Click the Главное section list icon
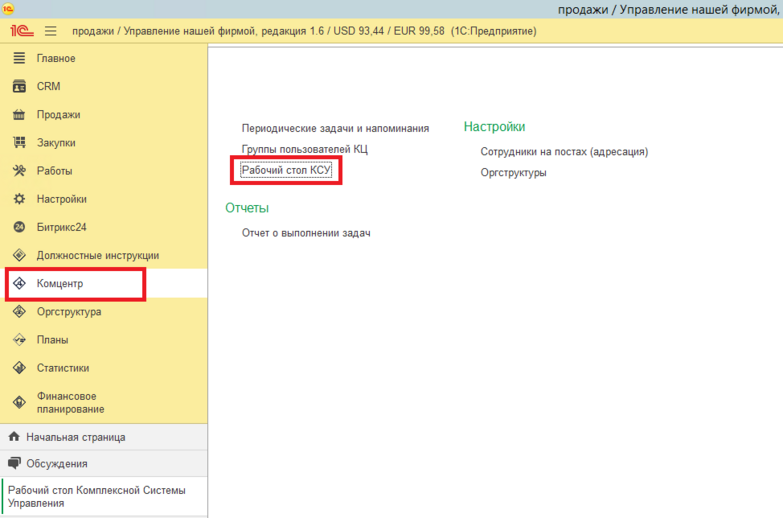Screen dimensions: 783x518 pos(19,58)
